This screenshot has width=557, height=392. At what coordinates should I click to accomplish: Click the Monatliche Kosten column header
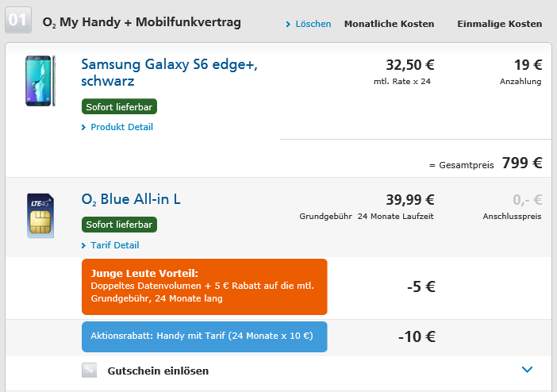coord(389,24)
